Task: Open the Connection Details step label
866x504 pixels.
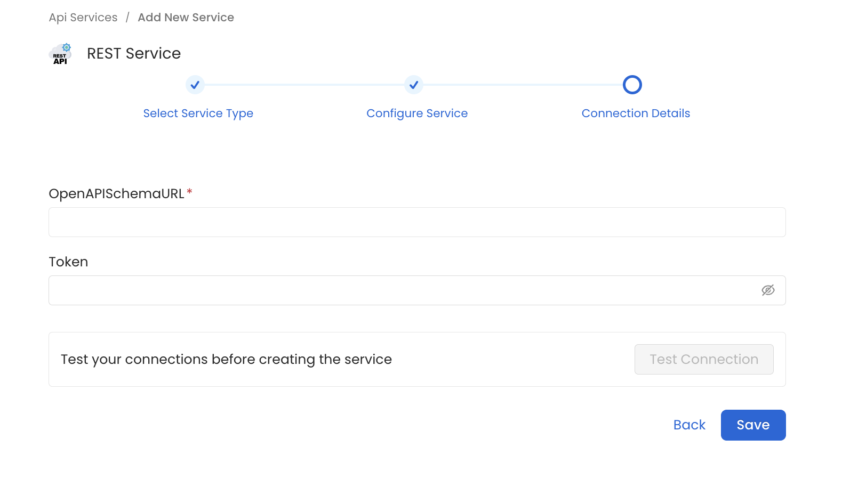Action: point(636,113)
